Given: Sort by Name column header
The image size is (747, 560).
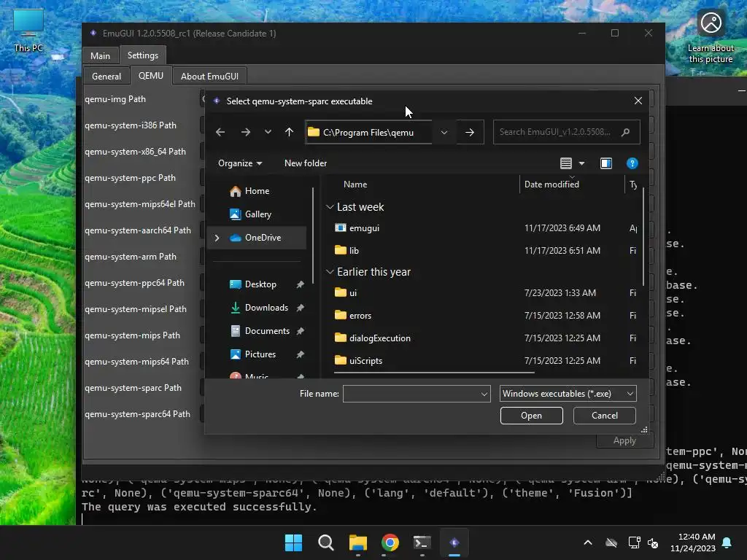Looking at the screenshot, I should tap(355, 184).
